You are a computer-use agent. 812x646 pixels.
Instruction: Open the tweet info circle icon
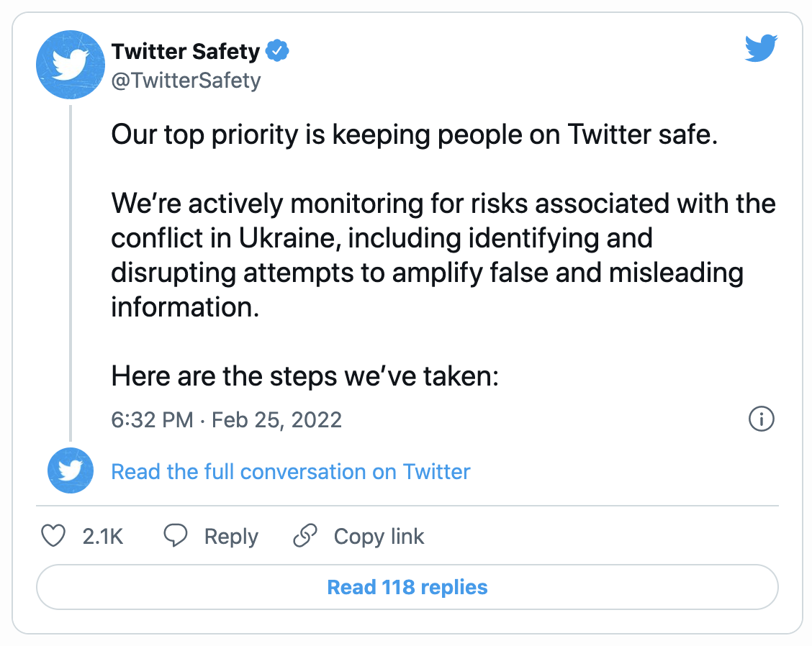pos(762,419)
